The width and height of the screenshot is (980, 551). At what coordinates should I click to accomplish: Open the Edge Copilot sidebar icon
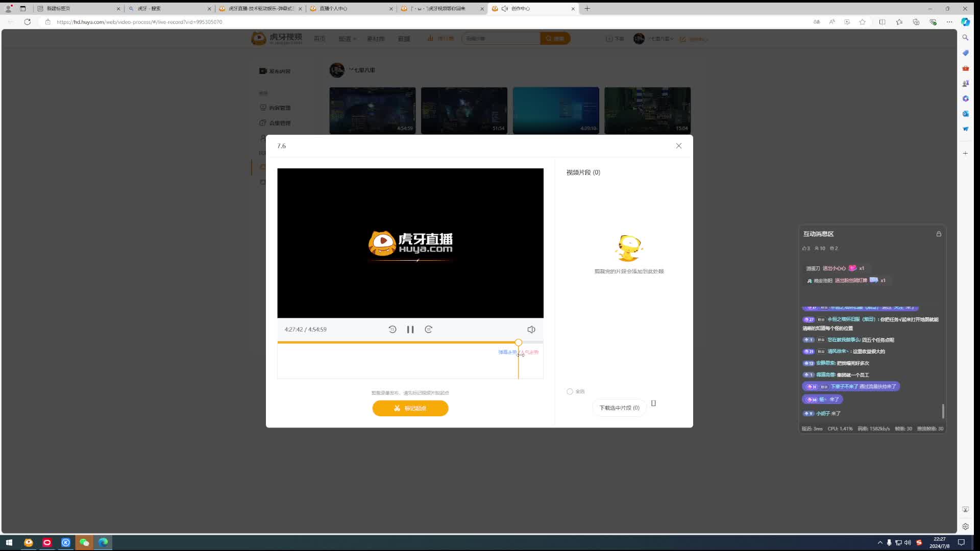pos(965,22)
